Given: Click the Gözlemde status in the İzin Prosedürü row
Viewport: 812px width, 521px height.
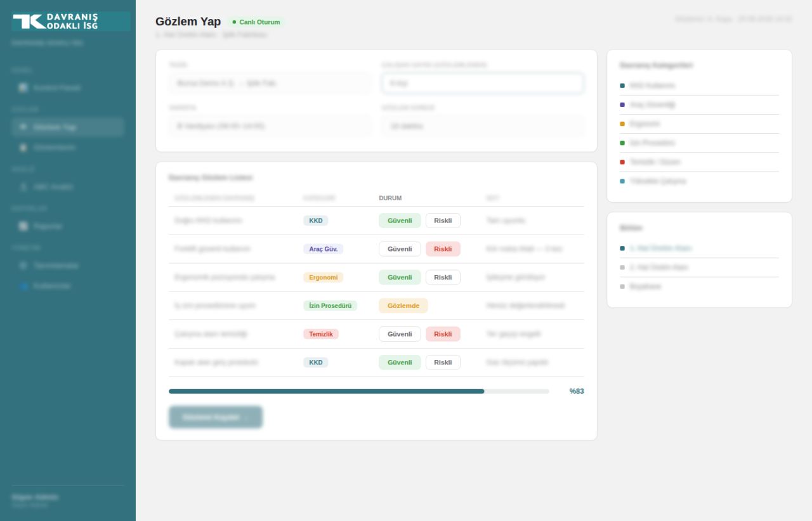Looking at the screenshot, I should point(403,306).
